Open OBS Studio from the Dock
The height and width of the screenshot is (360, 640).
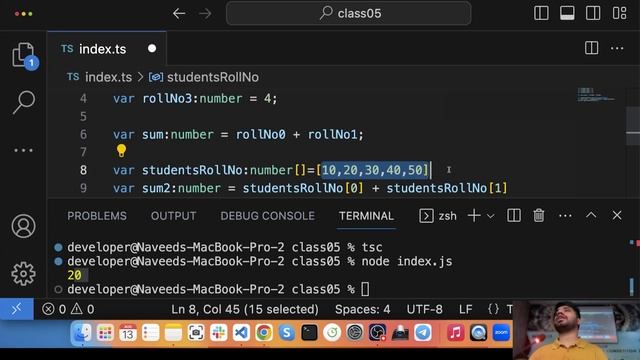click(x=377, y=333)
